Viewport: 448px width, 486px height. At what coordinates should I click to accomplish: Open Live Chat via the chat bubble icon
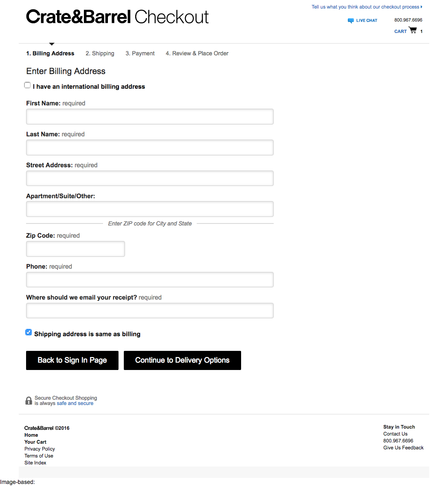350,20
